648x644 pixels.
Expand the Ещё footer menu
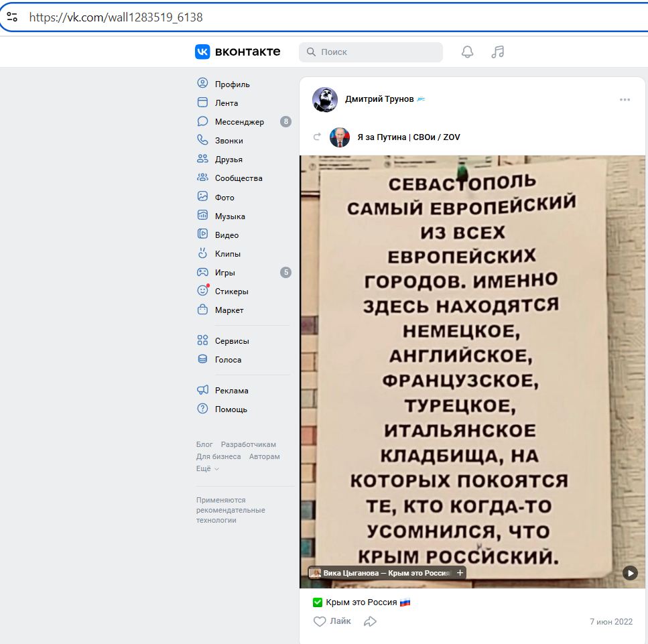click(207, 468)
